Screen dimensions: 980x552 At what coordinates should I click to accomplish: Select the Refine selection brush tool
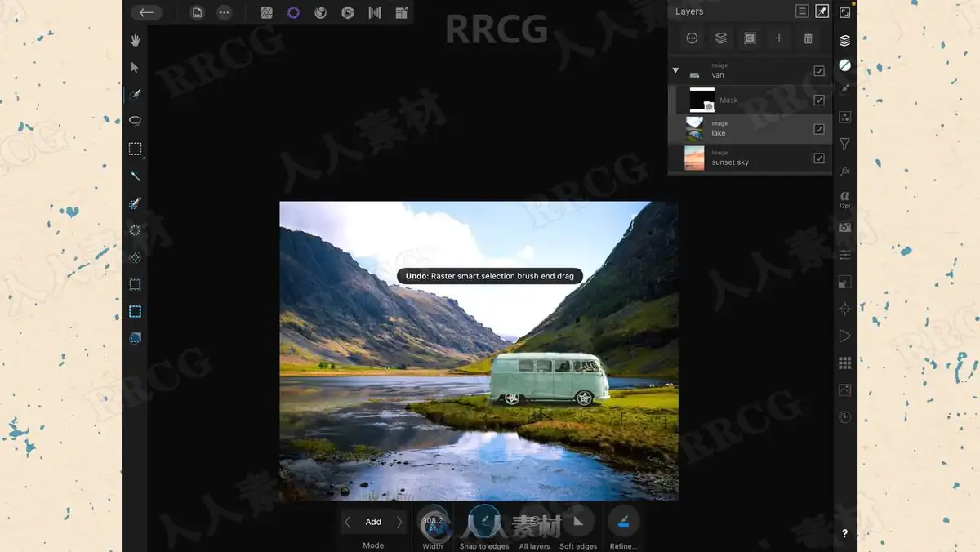point(135,203)
